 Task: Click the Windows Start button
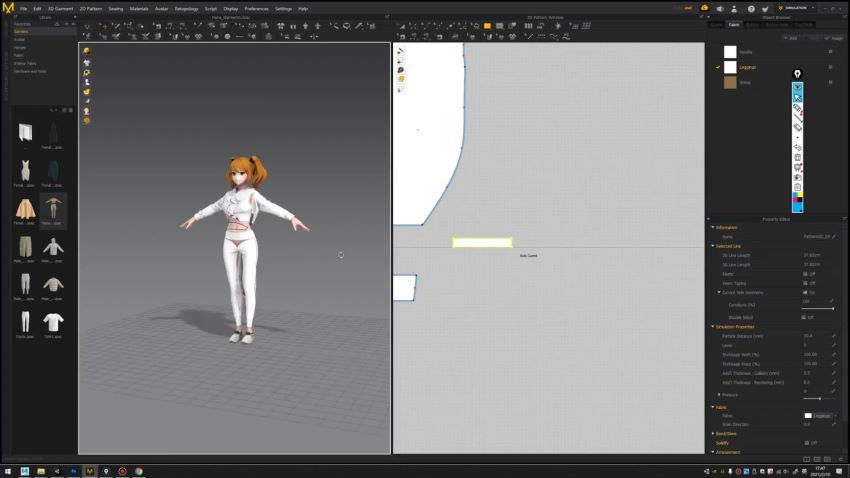8,471
